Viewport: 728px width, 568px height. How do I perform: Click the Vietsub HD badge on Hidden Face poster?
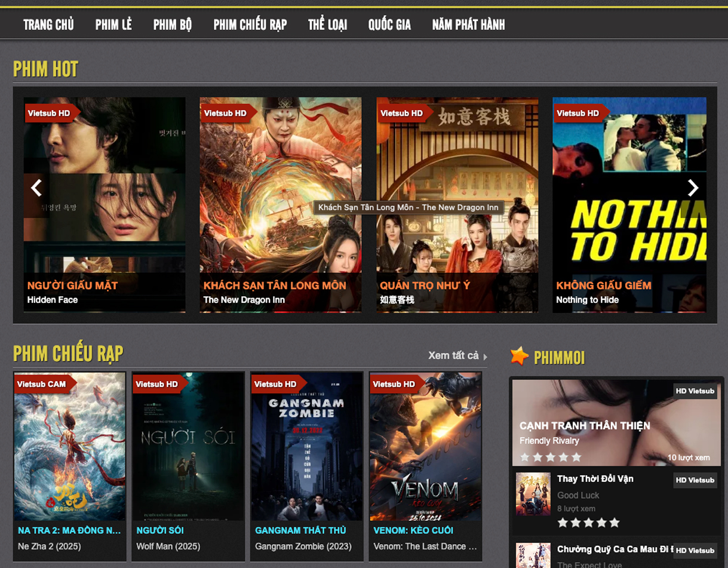pos(48,113)
